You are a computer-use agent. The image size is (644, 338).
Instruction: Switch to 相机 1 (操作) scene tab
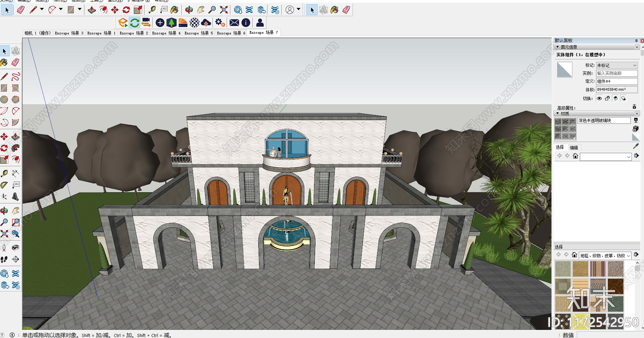[x=37, y=33]
